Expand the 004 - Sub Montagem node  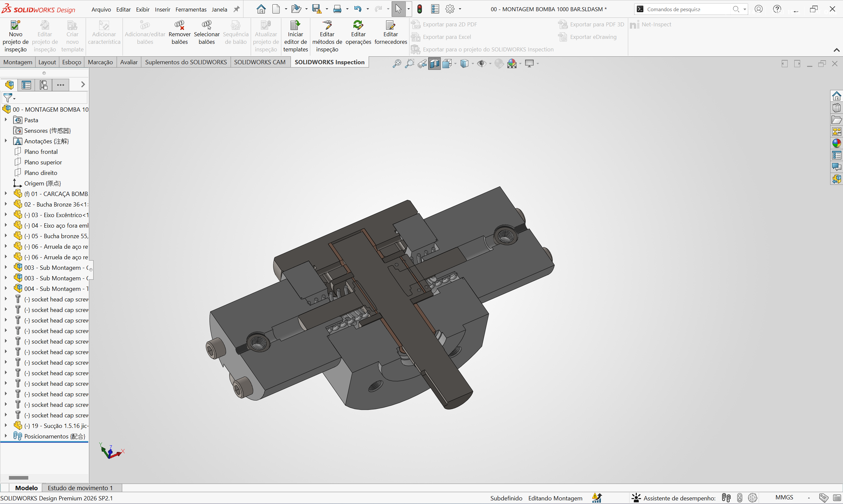click(6, 288)
